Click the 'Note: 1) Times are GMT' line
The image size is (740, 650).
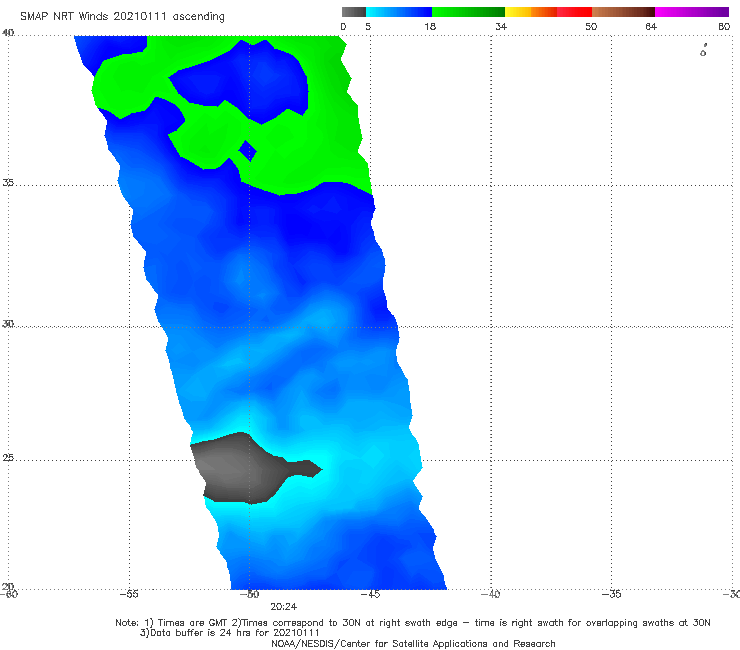412,623
